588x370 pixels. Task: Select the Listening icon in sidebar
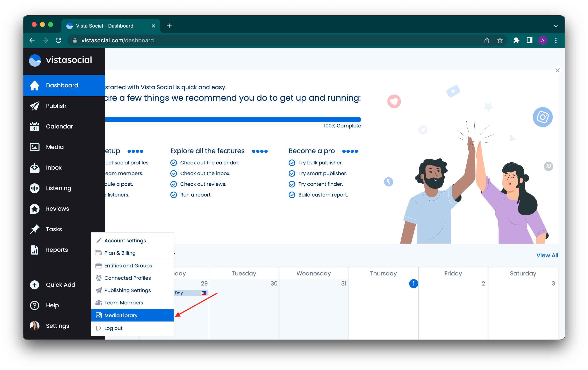(x=34, y=188)
